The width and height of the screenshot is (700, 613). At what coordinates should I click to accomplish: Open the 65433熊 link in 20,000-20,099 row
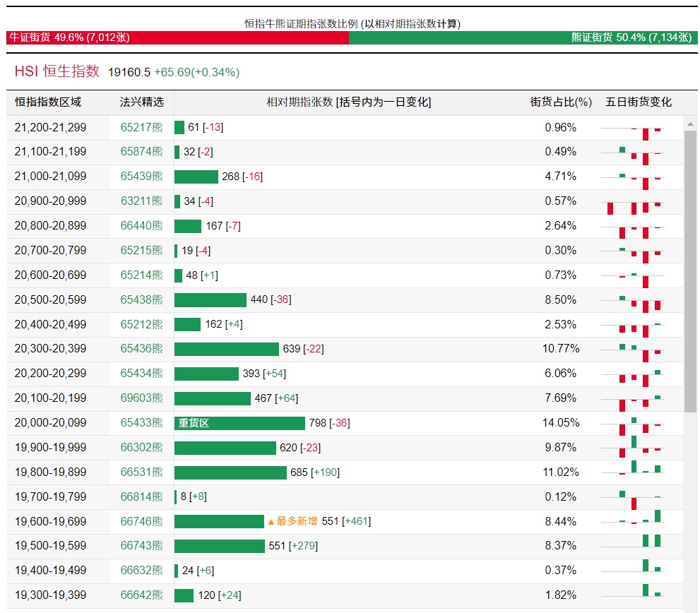pos(141,423)
